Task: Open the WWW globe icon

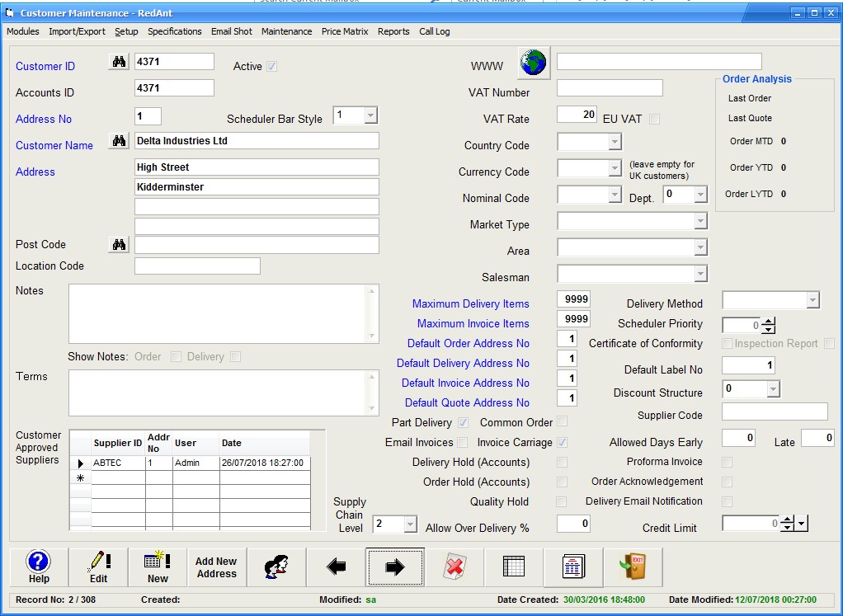Action: click(534, 62)
